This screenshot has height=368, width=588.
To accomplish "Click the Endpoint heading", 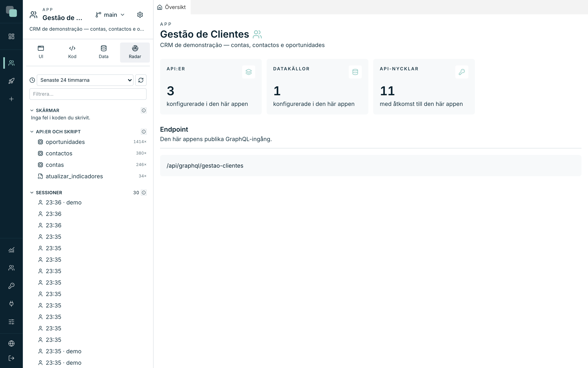I will pos(174,129).
